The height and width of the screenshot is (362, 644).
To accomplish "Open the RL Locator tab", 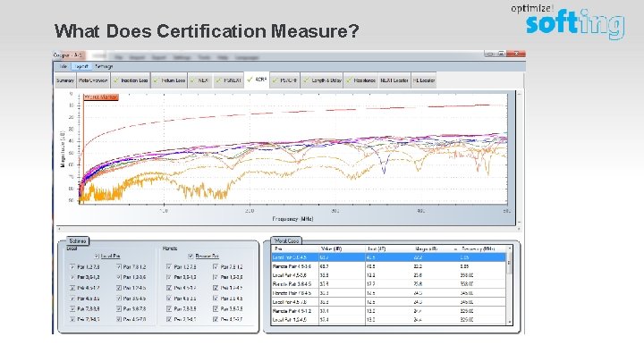I will coord(423,80).
